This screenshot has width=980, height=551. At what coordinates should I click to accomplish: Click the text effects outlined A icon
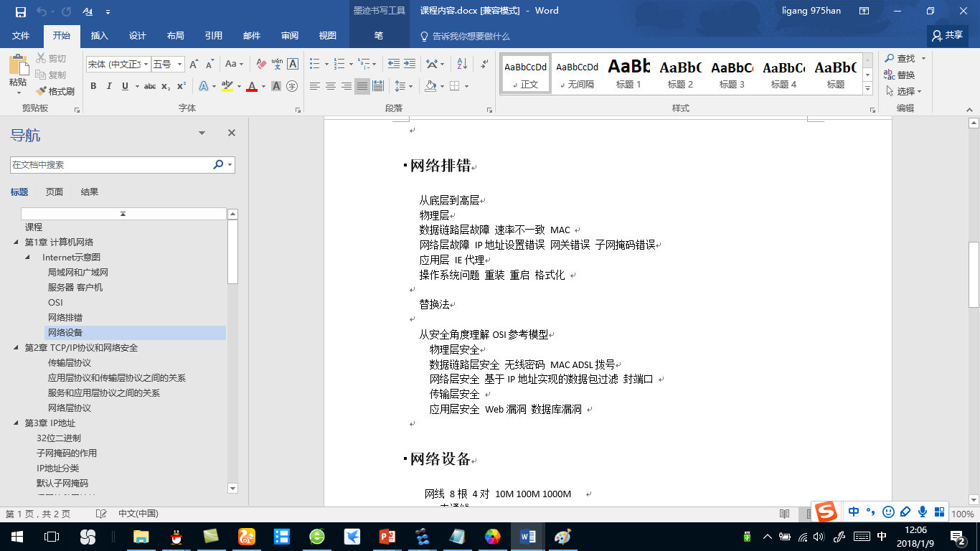point(204,86)
